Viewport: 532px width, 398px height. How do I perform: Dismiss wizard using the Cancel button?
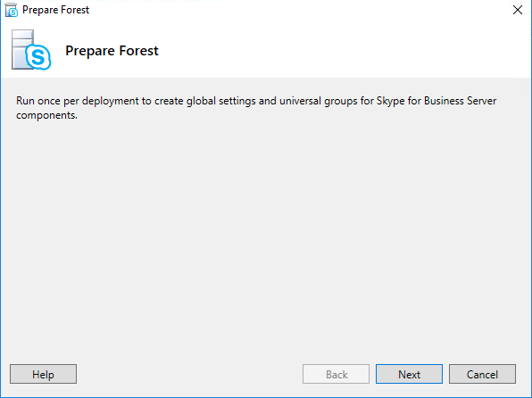482,374
